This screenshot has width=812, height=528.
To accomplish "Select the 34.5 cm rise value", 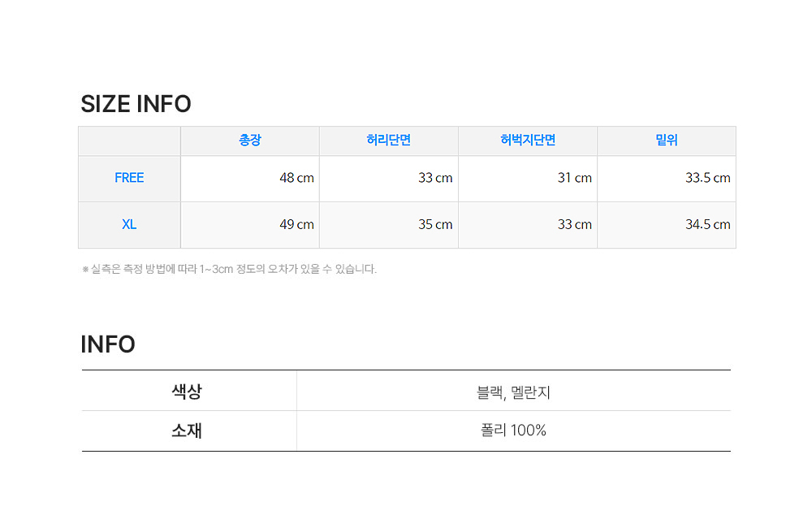I will coord(707,224).
